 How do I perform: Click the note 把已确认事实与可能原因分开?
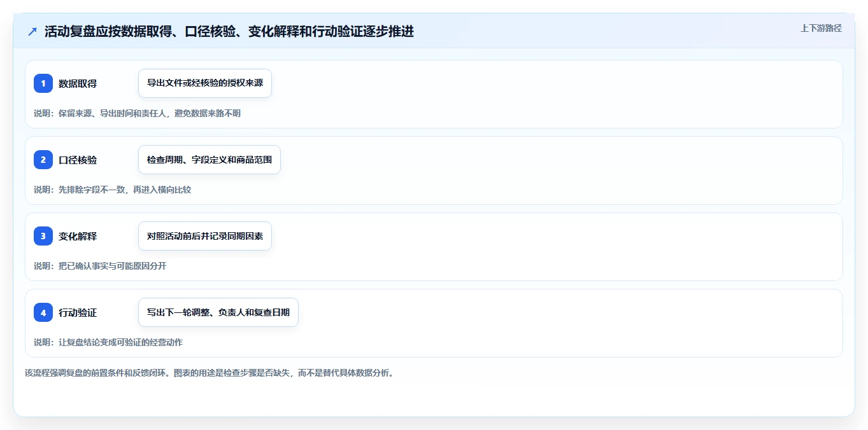(100, 266)
